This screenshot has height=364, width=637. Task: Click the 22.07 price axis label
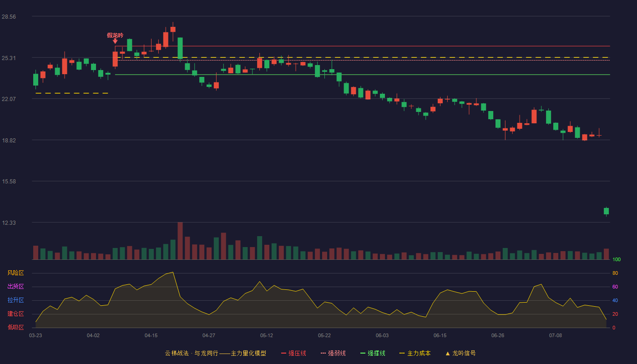tap(9, 99)
